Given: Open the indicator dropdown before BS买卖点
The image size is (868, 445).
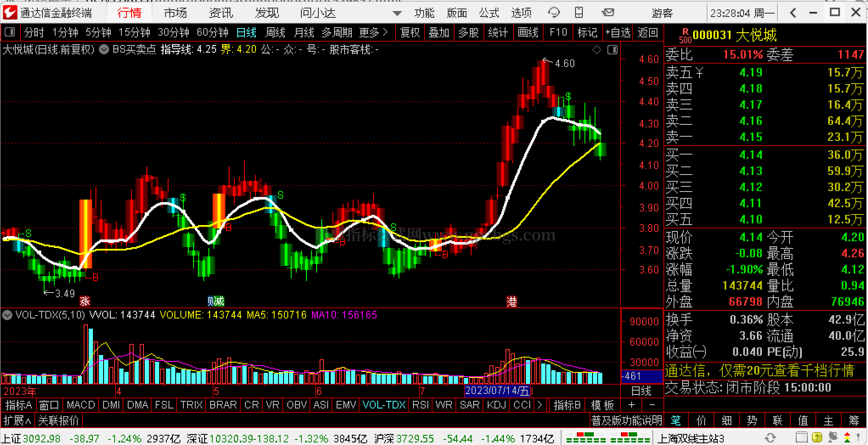Looking at the screenshot, I should 104,50.
